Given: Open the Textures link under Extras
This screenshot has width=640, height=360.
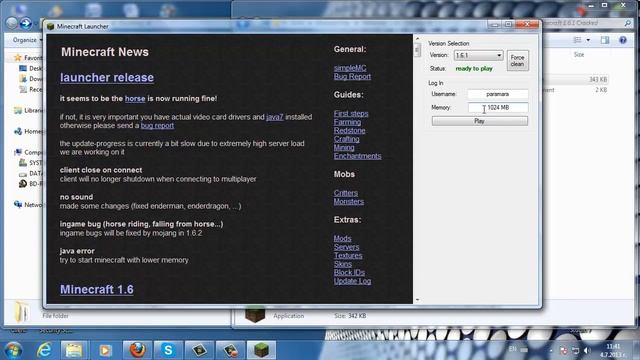Looking at the screenshot, I should 348,256.
